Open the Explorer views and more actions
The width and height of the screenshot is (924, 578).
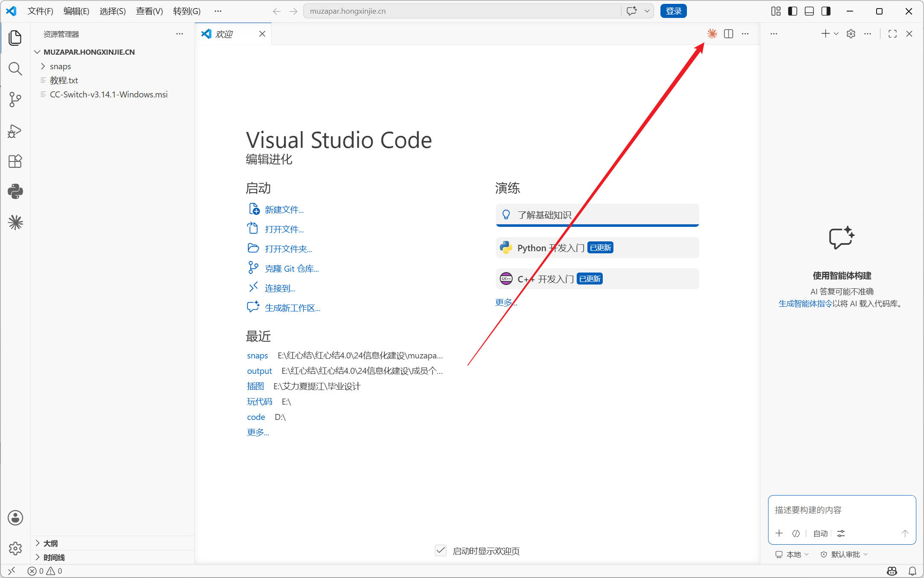pyautogui.click(x=179, y=34)
